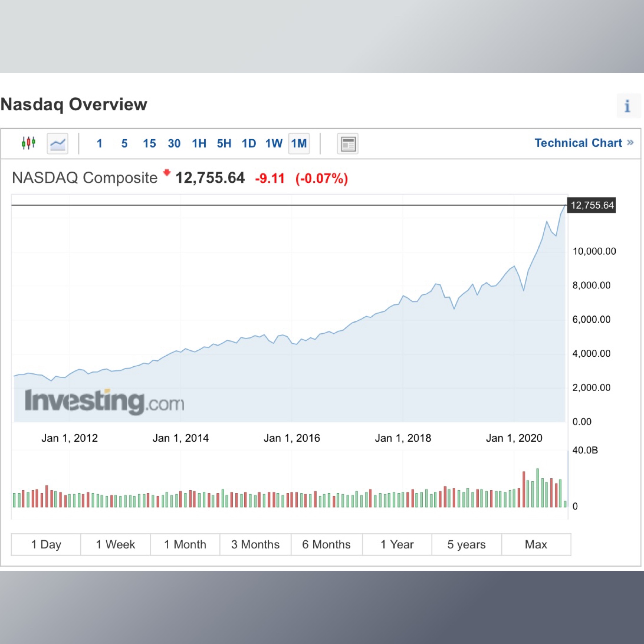The height and width of the screenshot is (644, 644).
Task: Select the area line chart icon
Action: pyautogui.click(x=58, y=144)
